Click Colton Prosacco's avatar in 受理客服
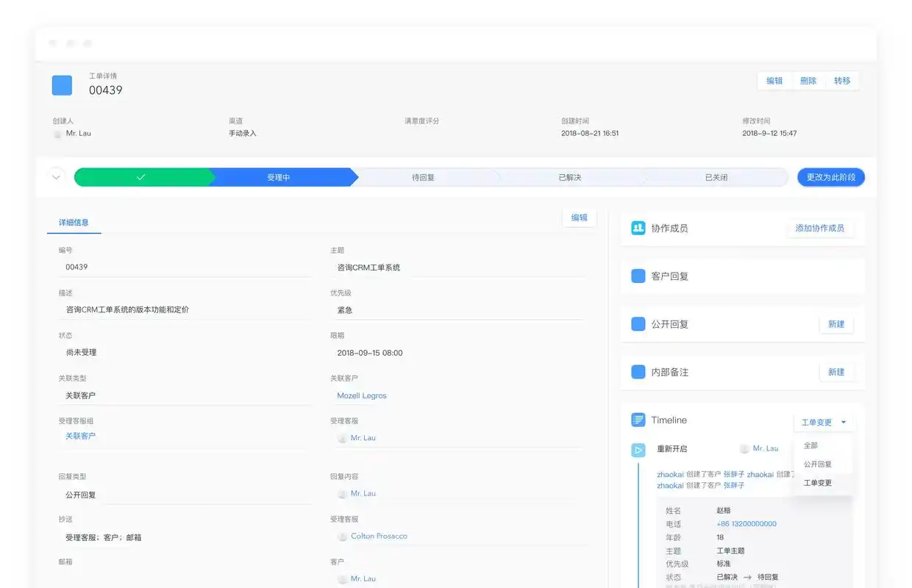912x588 pixels. coord(342,537)
